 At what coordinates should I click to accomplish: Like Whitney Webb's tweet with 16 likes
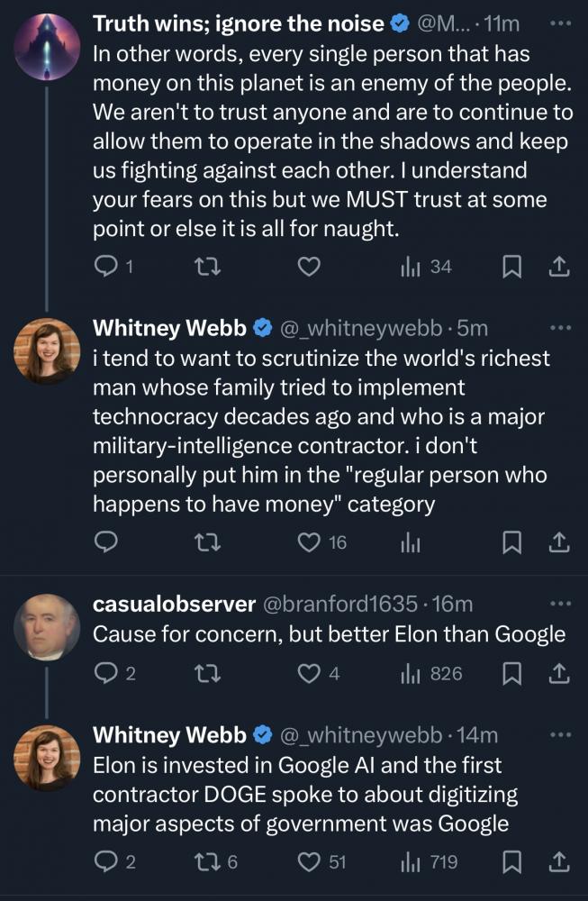310,542
